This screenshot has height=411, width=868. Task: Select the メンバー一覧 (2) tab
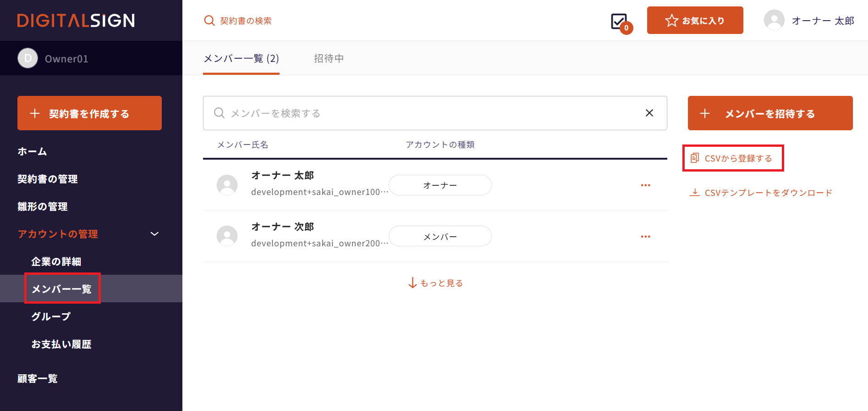point(241,58)
